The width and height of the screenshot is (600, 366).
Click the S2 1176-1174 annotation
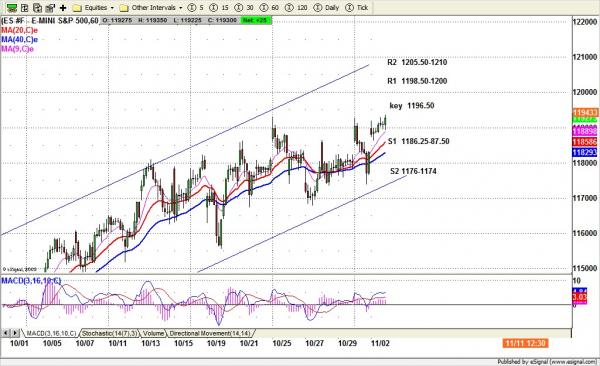click(413, 171)
